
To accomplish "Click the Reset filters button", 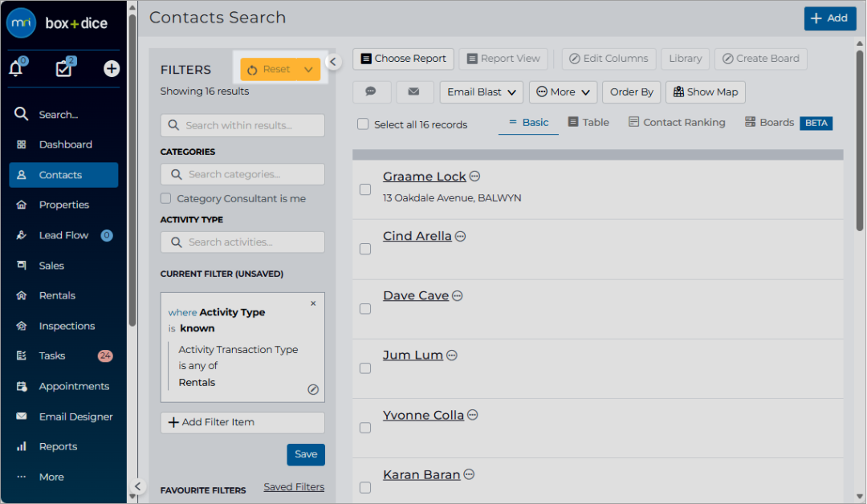I will tap(269, 70).
